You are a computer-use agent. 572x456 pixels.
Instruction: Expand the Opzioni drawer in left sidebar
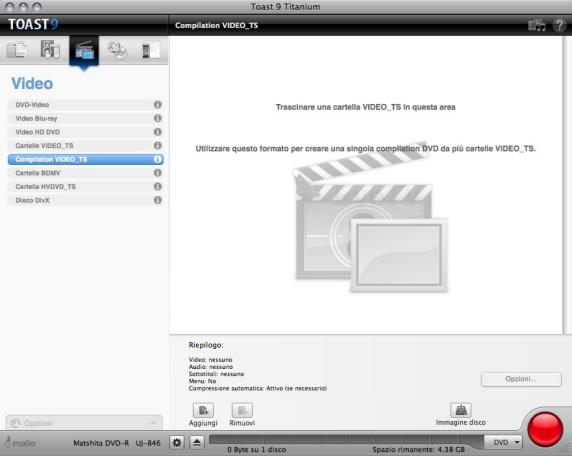click(84, 422)
